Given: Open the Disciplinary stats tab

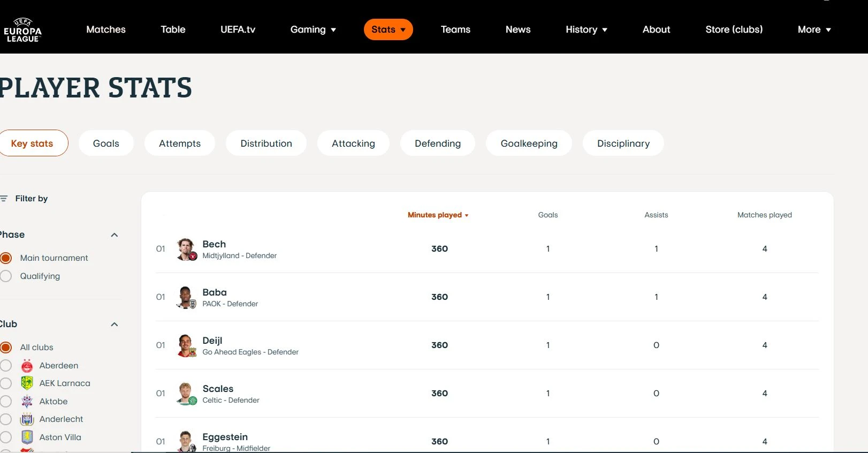Looking at the screenshot, I should pyautogui.click(x=623, y=144).
